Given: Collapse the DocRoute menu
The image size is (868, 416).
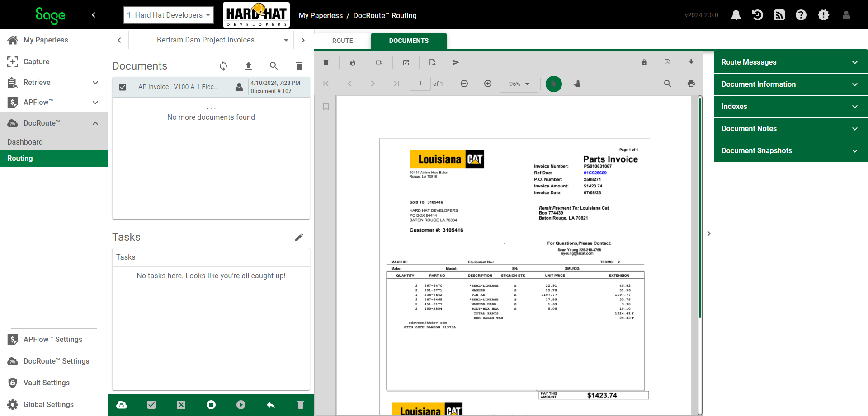Looking at the screenshot, I should 54,123.
